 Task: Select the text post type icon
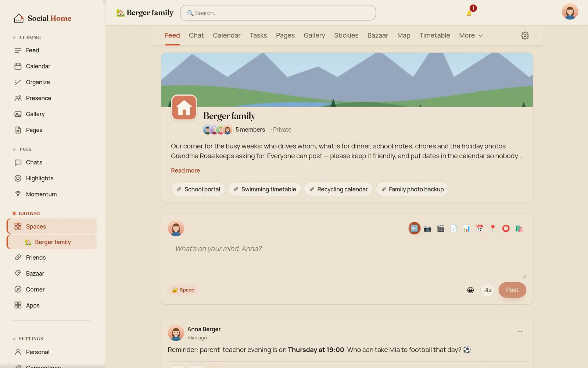click(x=414, y=229)
